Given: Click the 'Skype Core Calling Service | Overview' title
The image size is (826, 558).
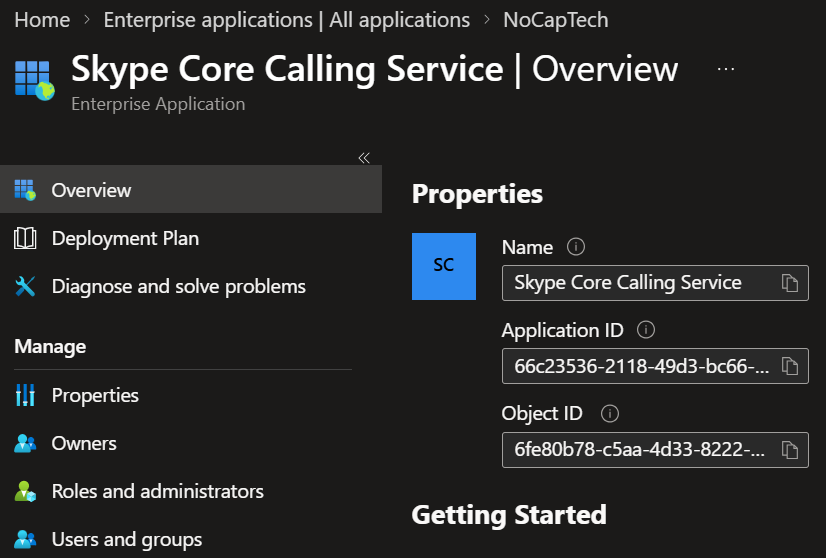Looking at the screenshot, I should coord(375,69).
